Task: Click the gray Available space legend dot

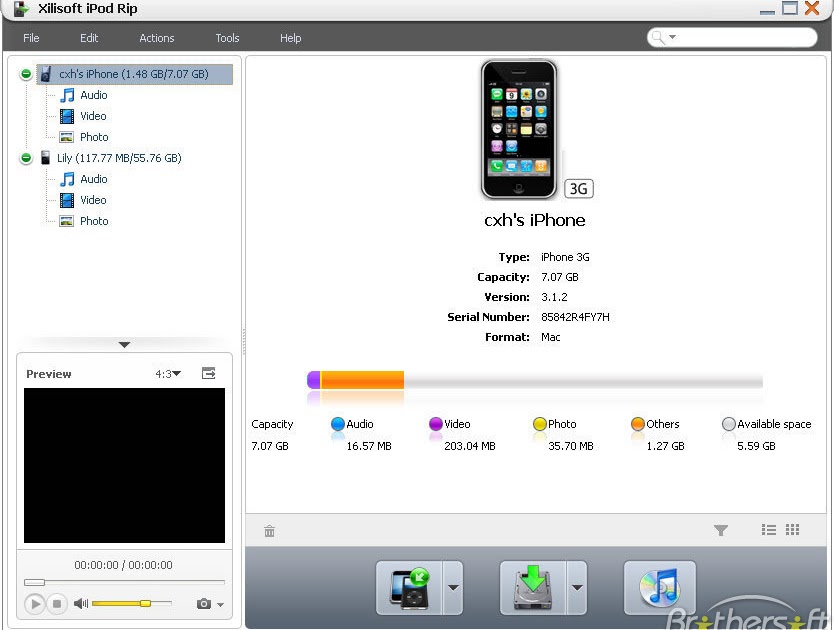Action: click(x=729, y=424)
